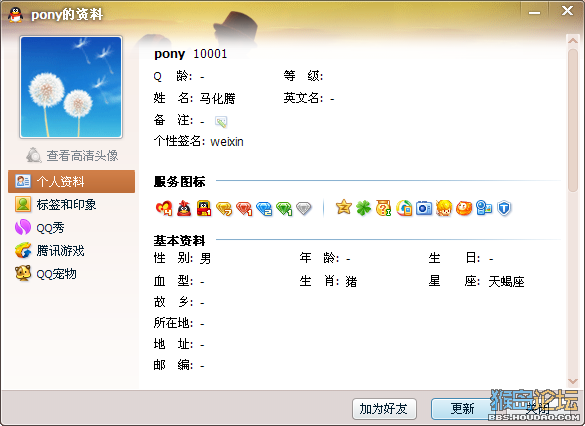
Task: Click the 更新 button
Action: (x=463, y=409)
